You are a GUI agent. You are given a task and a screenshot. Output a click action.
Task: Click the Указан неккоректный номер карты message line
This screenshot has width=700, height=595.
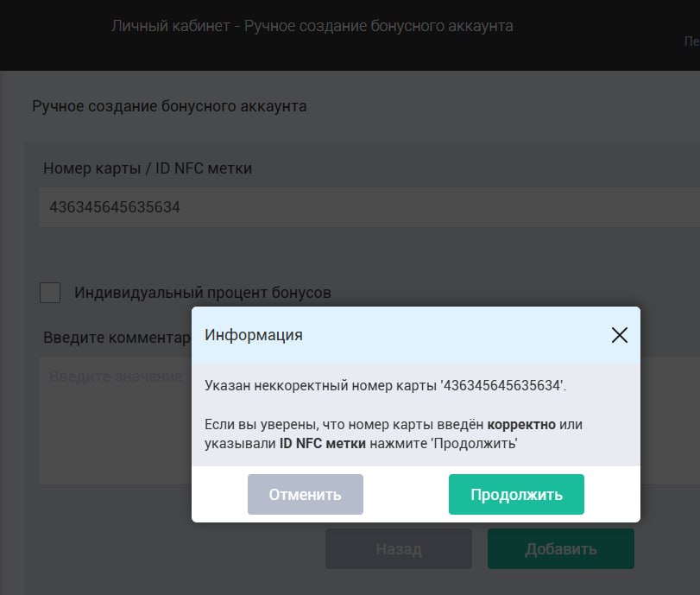coord(385,385)
